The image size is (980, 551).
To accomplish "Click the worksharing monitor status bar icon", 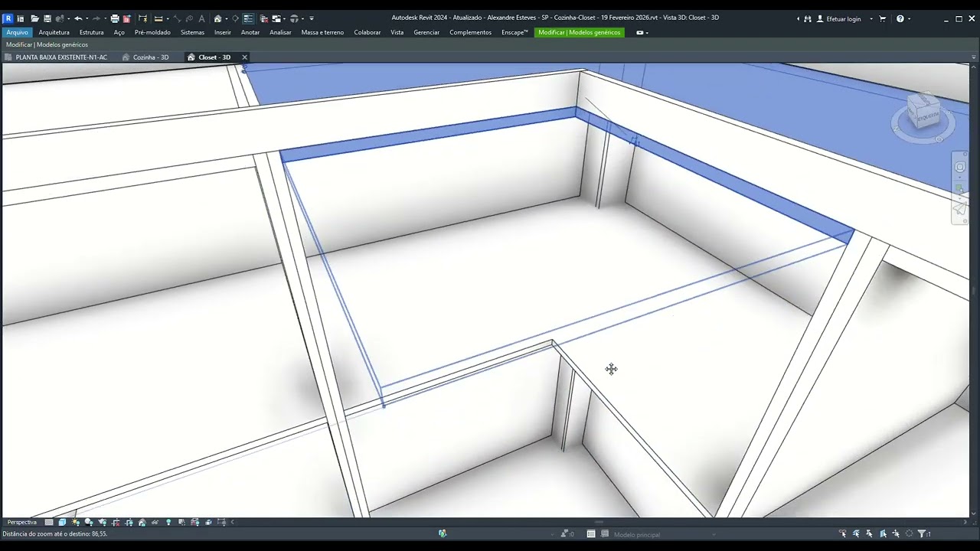I will click(443, 533).
